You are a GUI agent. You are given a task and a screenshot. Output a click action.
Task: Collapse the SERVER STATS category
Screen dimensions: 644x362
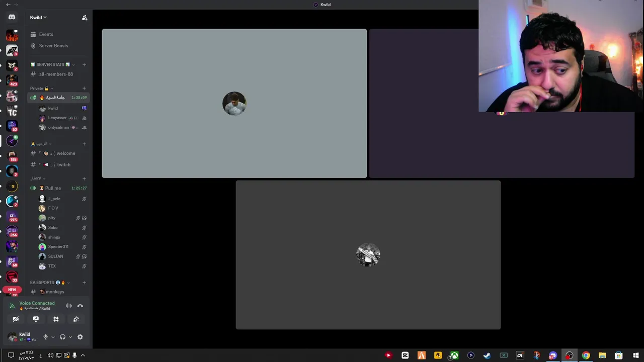52,64
